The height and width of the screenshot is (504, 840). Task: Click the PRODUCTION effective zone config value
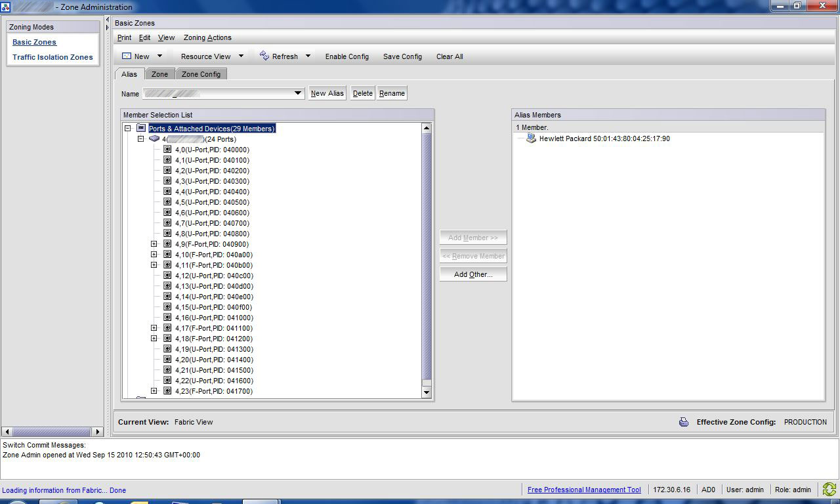[x=805, y=422]
